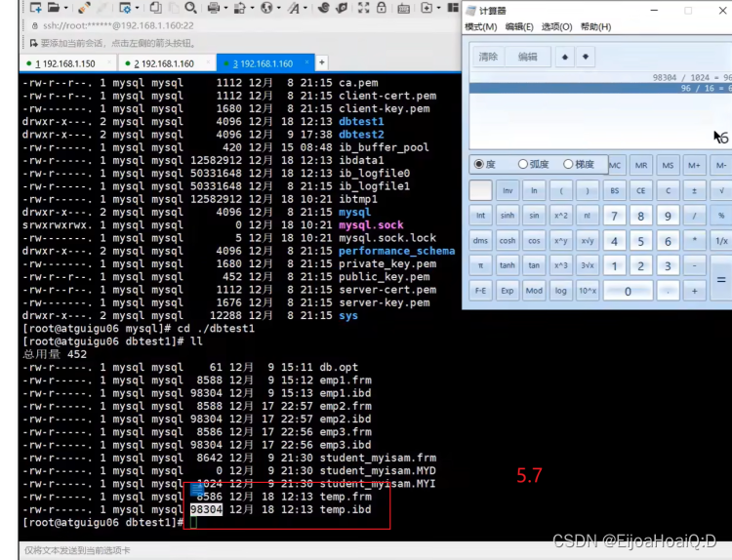732x560 pixels.
Task: Click the Mod button in calculator
Action: [534, 291]
